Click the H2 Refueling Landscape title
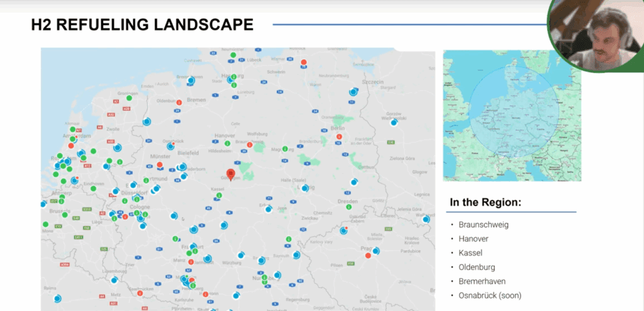644x311 pixels. click(x=142, y=25)
